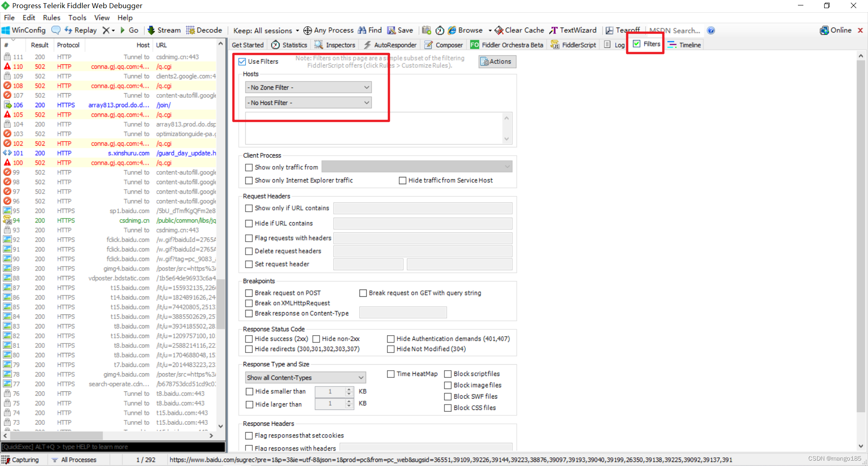Click the Save sessions icon
This screenshot has height=466, width=868.
point(392,30)
